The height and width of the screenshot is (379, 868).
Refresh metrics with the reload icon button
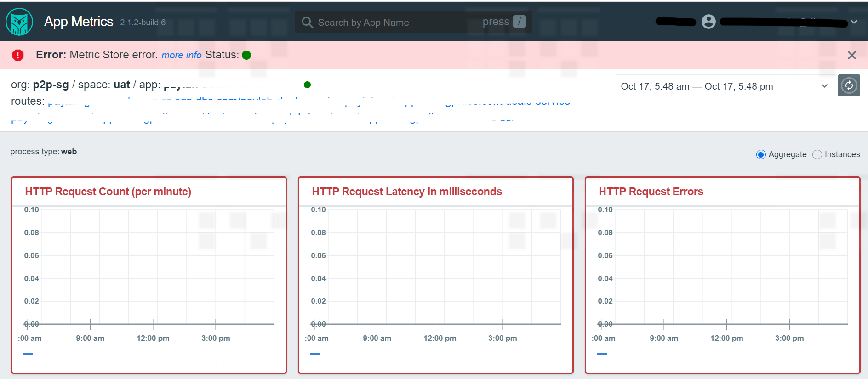click(x=849, y=85)
